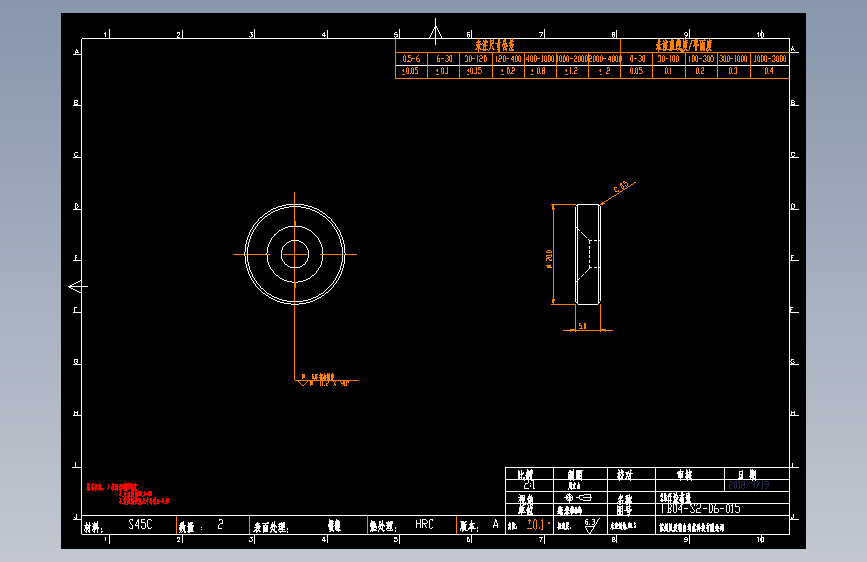Select the material value "S45C"
Screen dimensions: 867x562
pos(140,524)
